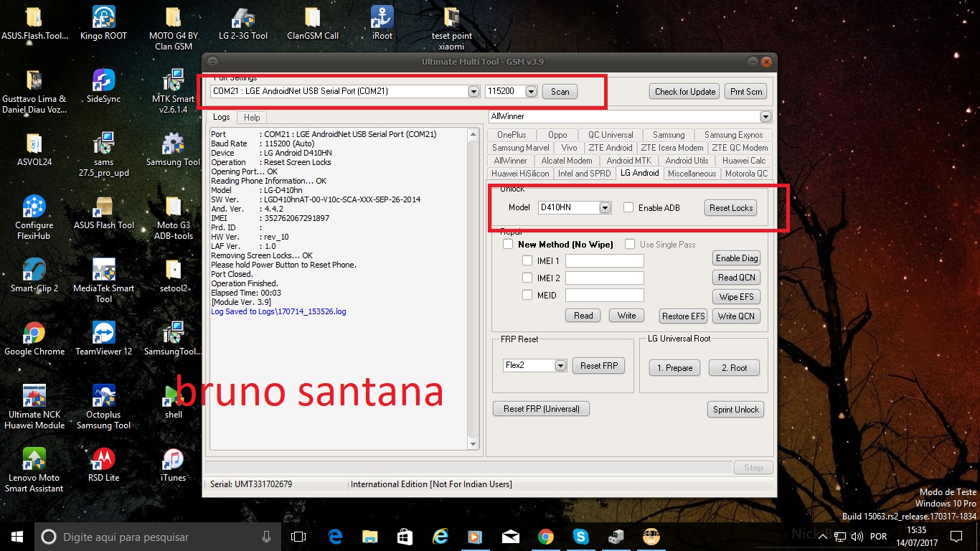Open TeamViewer 12 desktop icon

coord(104,338)
